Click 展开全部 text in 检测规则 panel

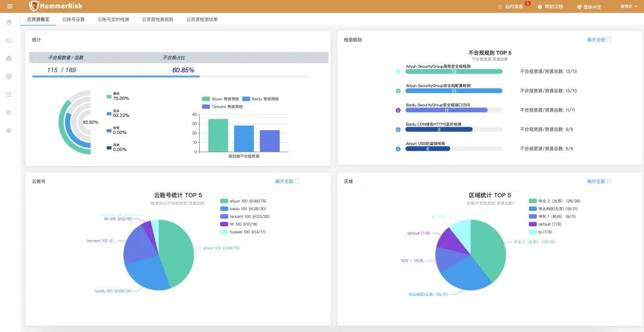coord(596,40)
